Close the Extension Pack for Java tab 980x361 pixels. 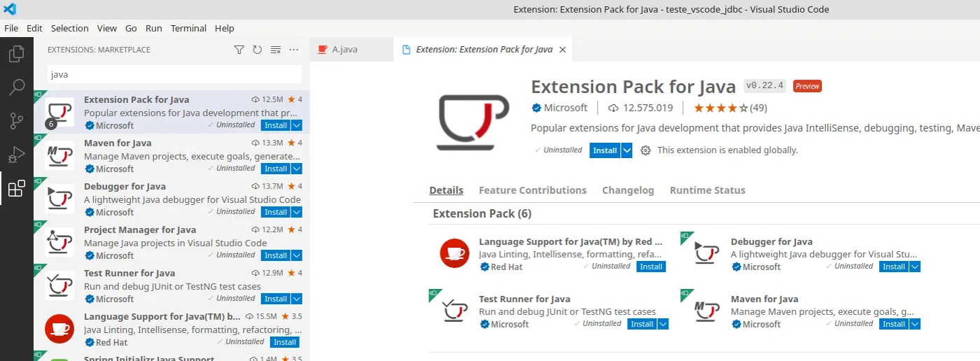562,50
